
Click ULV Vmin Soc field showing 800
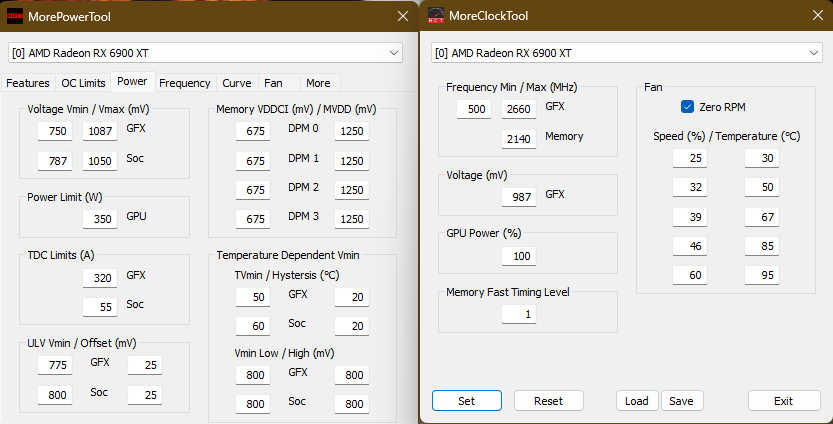click(x=55, y=395)
